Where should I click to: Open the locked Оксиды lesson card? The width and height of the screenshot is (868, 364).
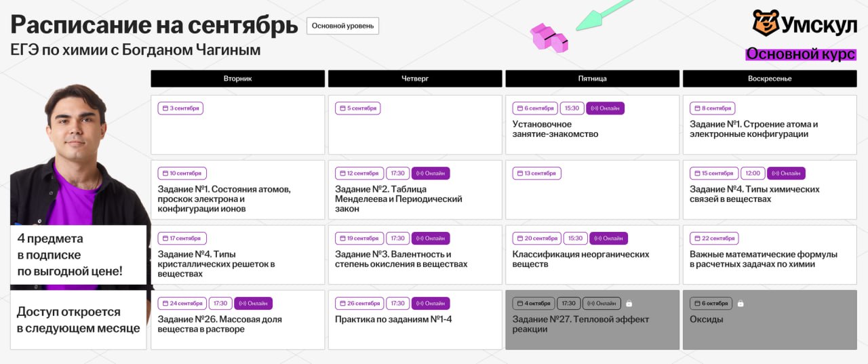click(x=769, y=320)
